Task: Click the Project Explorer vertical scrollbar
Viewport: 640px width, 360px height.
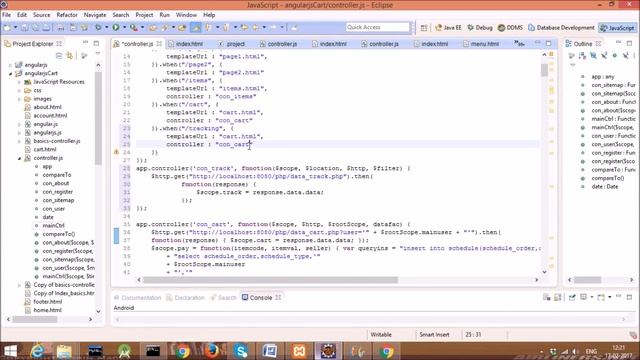Action: (x=98, y=118)
